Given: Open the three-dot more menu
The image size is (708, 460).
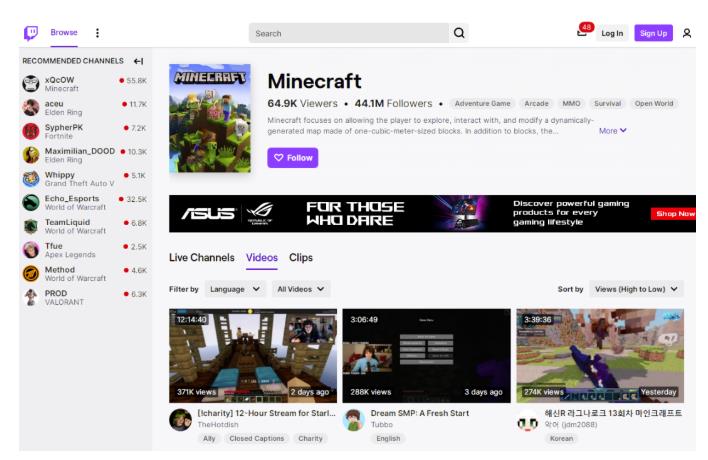Looking at the screenshot, I should click(97, 33).
